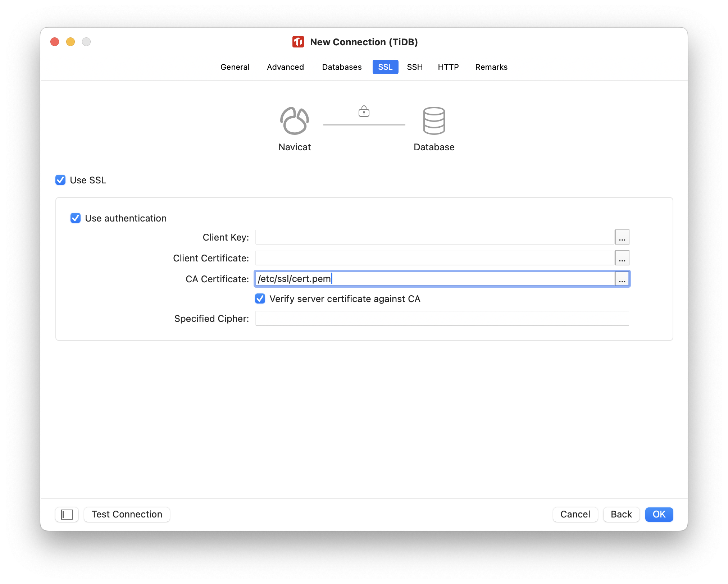Click the Navicat logo icon in the connection diagram
Viewport: 728px width, 584px height.
[x=294, y=120]
